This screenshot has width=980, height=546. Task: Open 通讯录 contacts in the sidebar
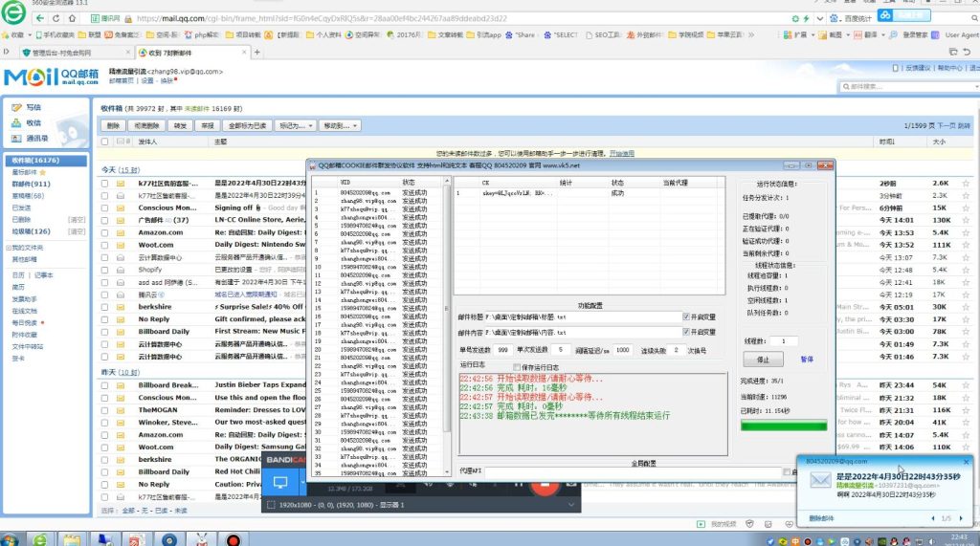[x=36, y=139]
